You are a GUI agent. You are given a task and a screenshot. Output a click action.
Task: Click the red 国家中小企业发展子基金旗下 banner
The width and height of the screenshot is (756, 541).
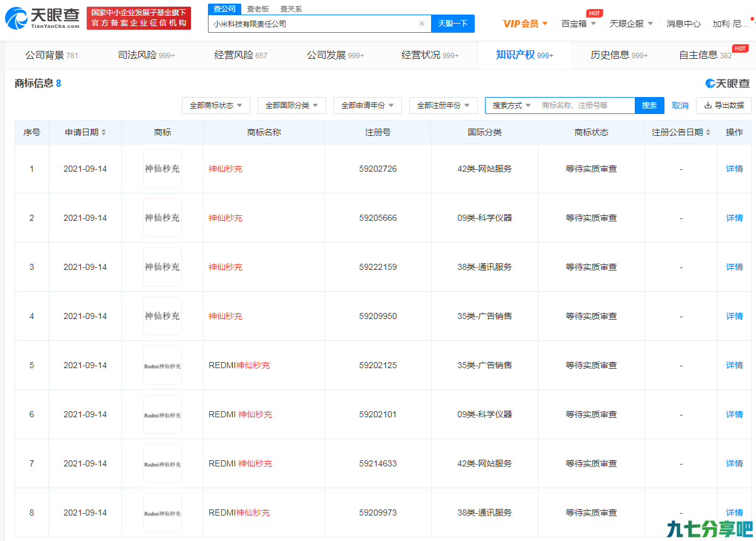[x=139, y=18]
